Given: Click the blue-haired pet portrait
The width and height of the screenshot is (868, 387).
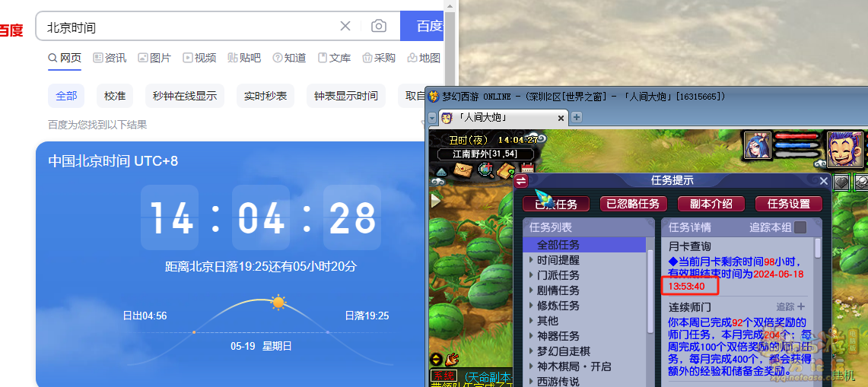Looking at the screenshot, I should click(x=758, y=145).
